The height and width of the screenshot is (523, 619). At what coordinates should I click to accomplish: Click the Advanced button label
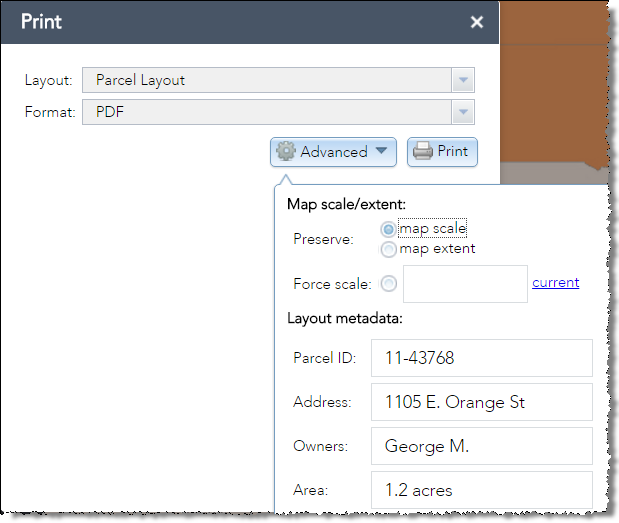334,152
